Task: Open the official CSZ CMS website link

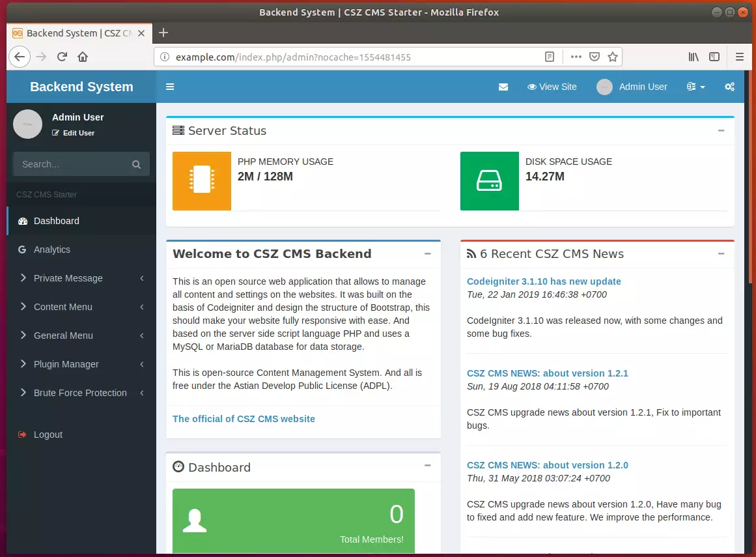Action: tap(244, 419)
